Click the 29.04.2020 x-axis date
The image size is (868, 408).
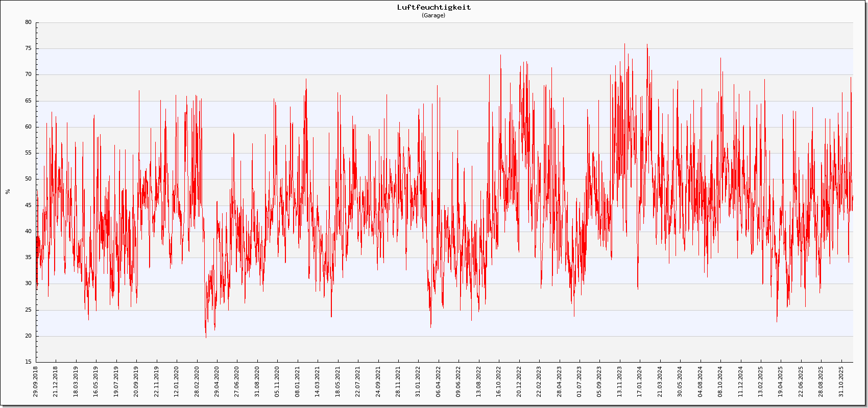click(x=217, y=382)
